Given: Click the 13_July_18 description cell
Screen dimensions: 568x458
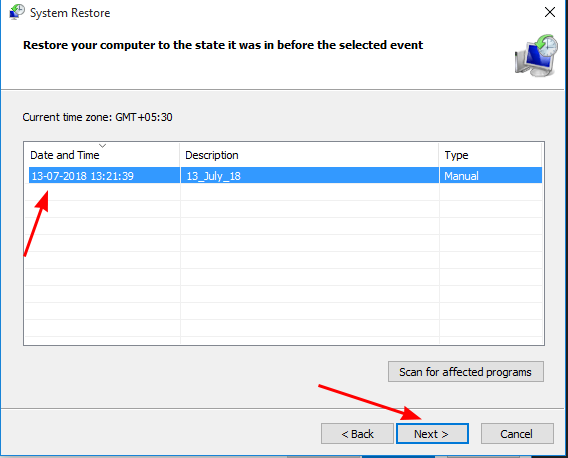Looking at the screenshot, I should pos(213,176).
